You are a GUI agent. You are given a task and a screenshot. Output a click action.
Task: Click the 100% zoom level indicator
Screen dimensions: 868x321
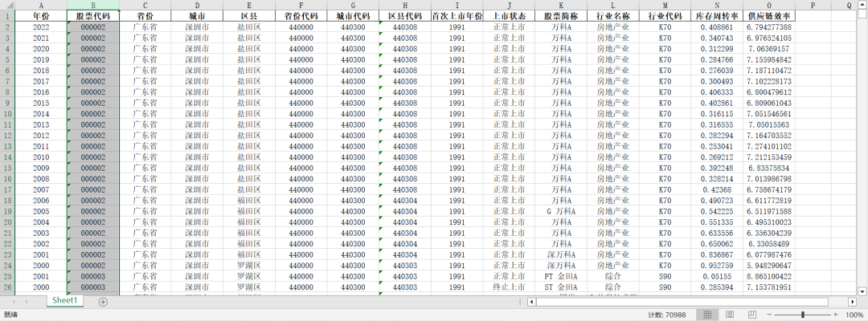click(854, 315)
